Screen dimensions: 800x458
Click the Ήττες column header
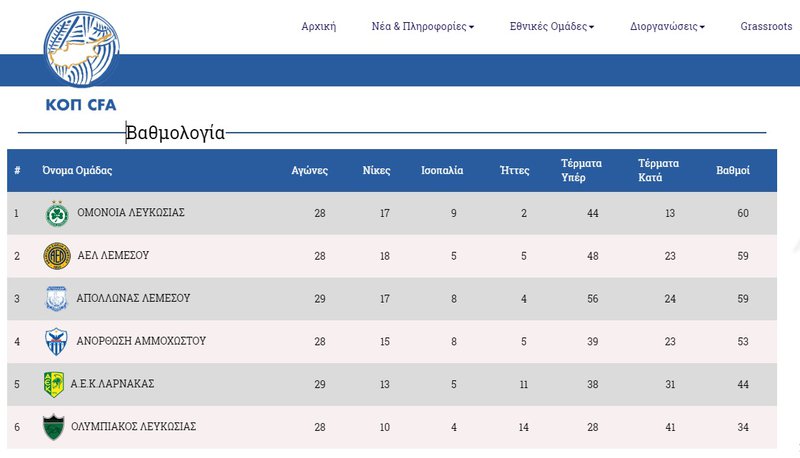(x=514, y=171)
